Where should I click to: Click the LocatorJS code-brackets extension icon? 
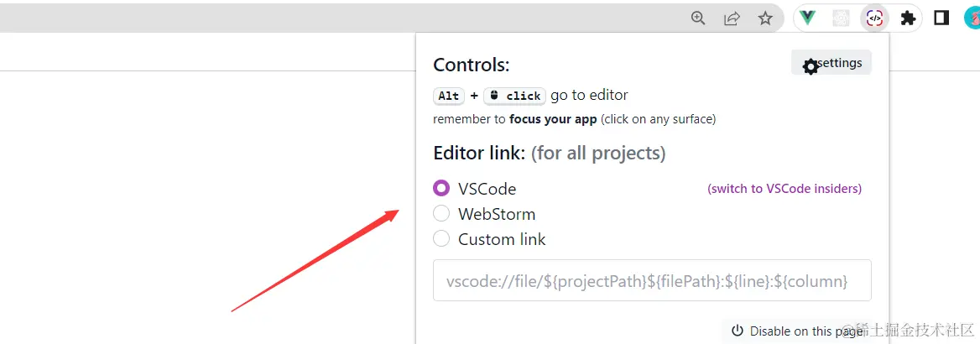point(874,18)
